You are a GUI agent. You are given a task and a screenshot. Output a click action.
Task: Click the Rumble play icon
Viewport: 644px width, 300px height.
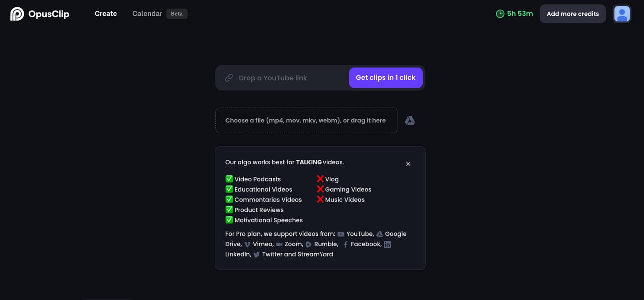click(x=309, y=245)
